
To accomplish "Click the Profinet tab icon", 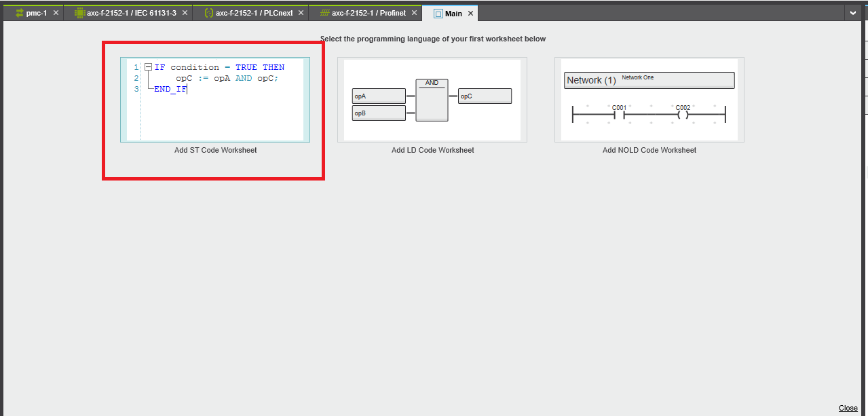I will point(325,13).
